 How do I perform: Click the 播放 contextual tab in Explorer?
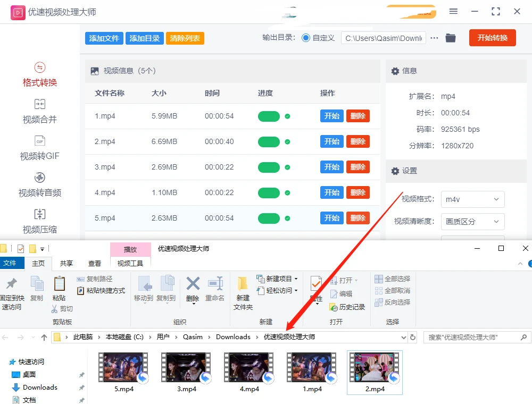click(x=130, y=249)
